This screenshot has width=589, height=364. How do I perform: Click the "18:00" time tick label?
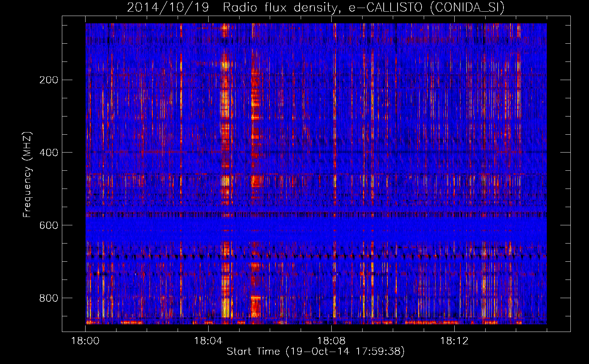tap(85, 341)
